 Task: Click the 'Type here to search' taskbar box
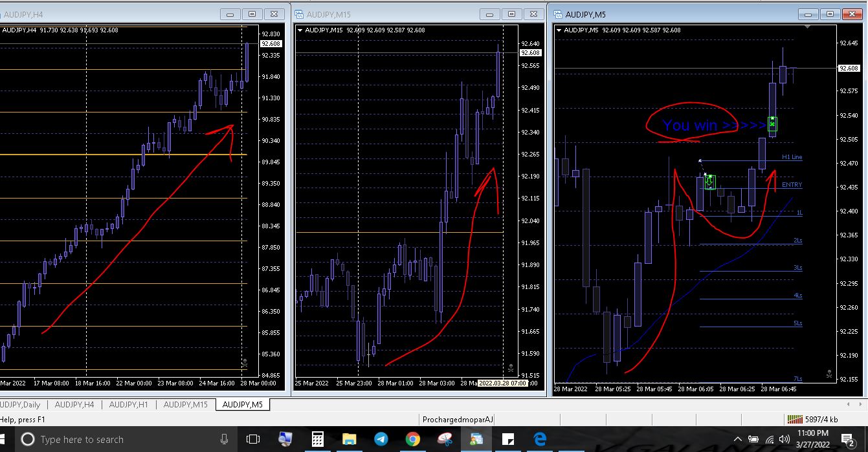(126, 439)
